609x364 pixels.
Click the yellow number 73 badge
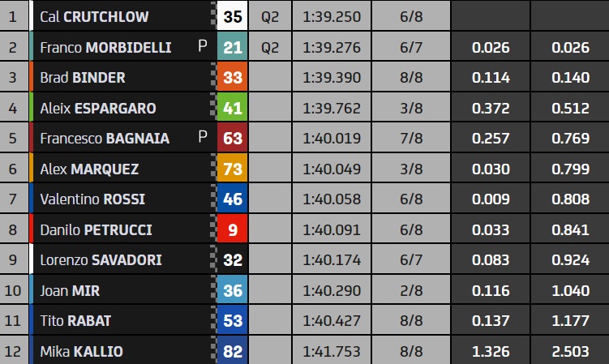click(232, 169)
